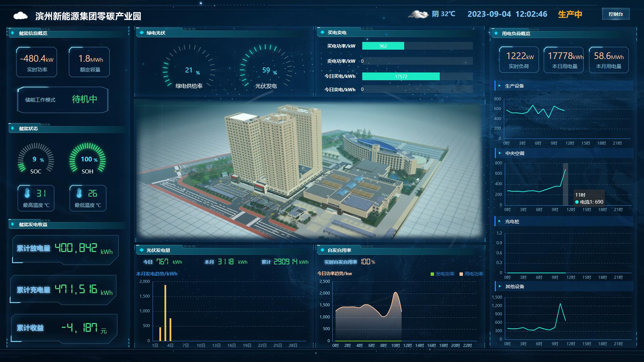Select the 买电卖电 panel header

coord(337,33)
